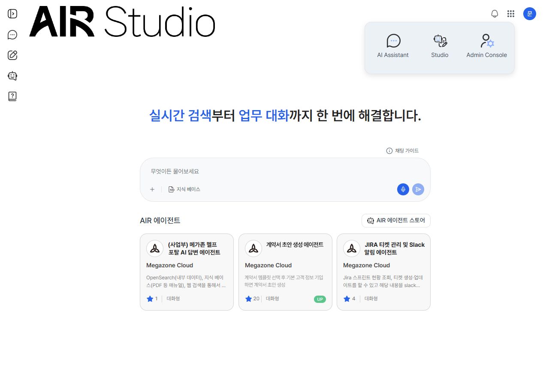Click the UP badge on the 계약서 초안 agent card
This screenshot has height=392, width=549.
[320, 299]
